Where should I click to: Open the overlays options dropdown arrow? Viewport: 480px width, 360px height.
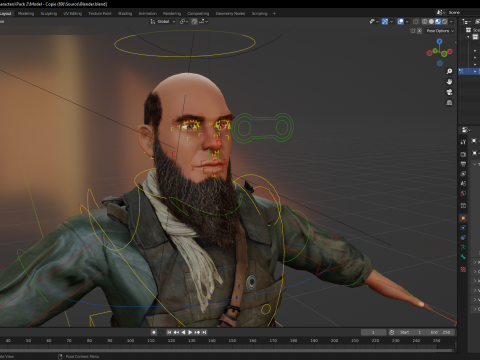[x=407, y=22]
